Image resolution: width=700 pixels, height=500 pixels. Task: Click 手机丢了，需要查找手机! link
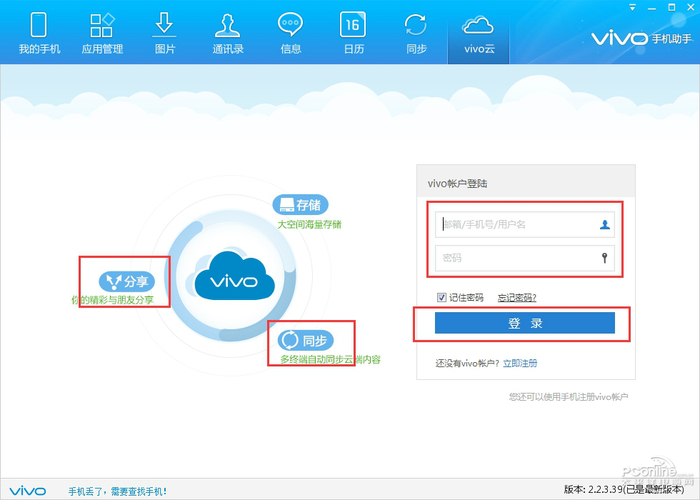[117, 492]
